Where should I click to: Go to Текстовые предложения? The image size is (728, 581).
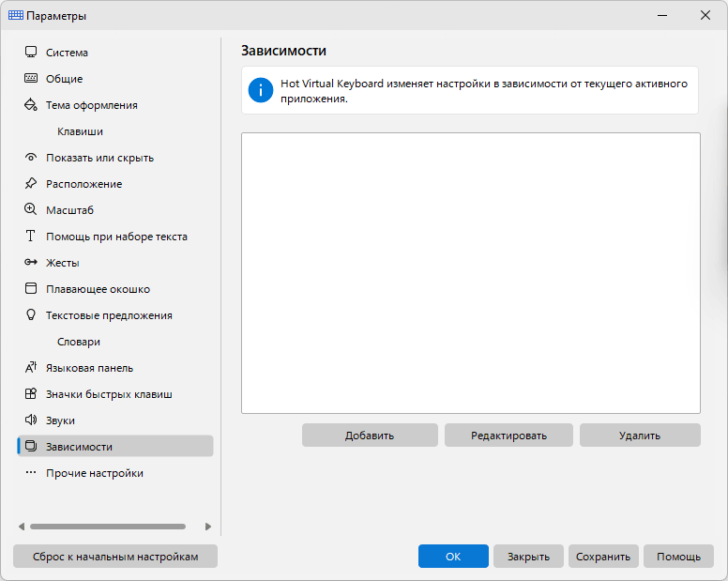[115, 315]
